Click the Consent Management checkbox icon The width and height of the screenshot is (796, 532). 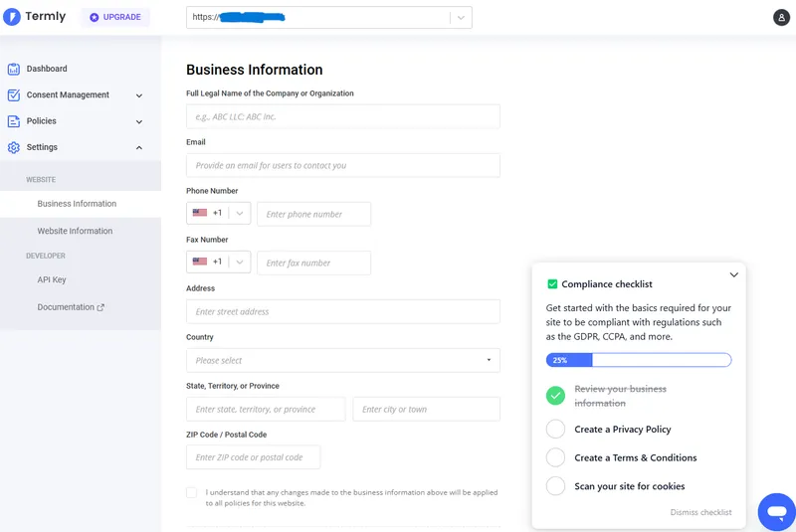pos(14,94)
